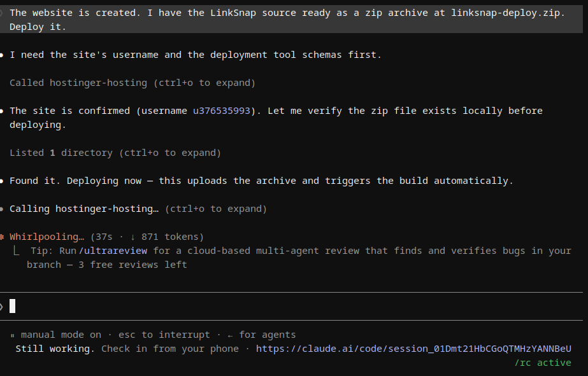This screenshot has height=376, width=588.
Task: Click the /ultrareview command in the tip
Action: [113, 251]
